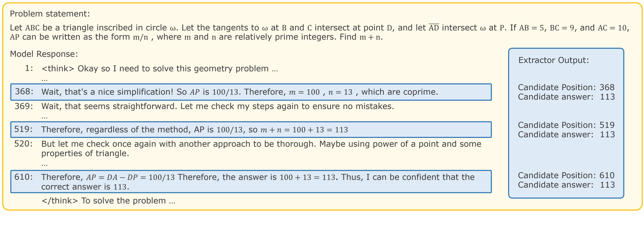Click the problem text beginning "Let ABC be a triangle"

pos(319,32)
